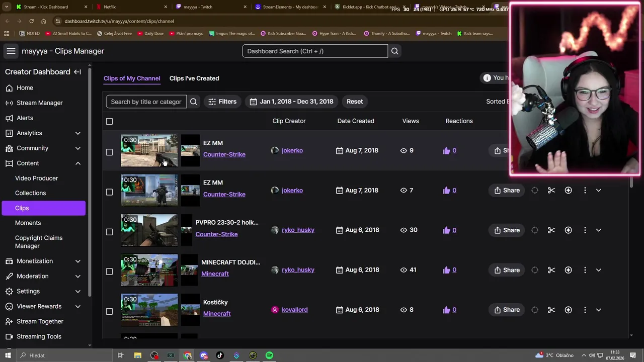644x362 pixels.
Task: Click the browser home button
Action: [44, 21]
